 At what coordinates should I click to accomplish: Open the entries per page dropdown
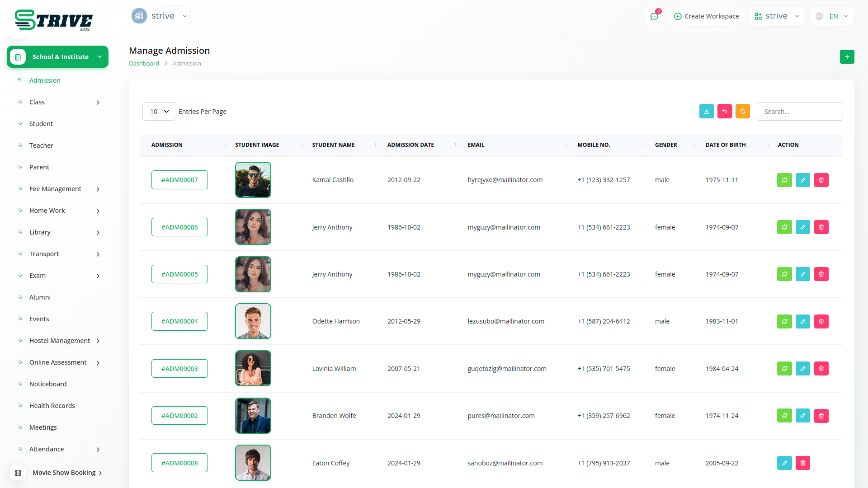[x=159, y=112]
